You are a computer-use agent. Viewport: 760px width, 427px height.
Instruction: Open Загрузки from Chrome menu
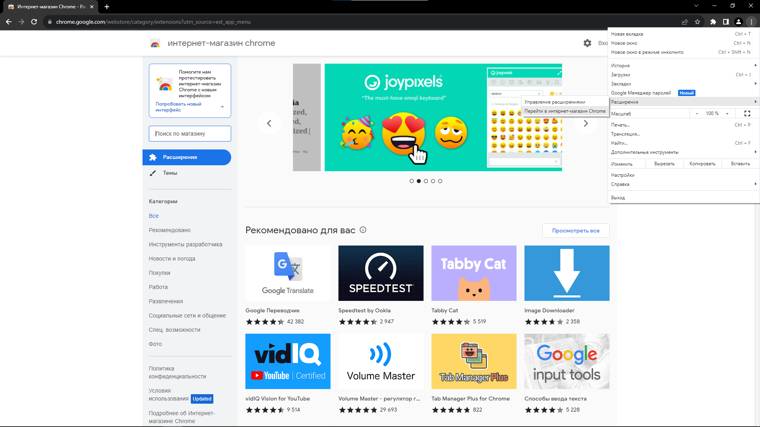[x=683, y=75]
